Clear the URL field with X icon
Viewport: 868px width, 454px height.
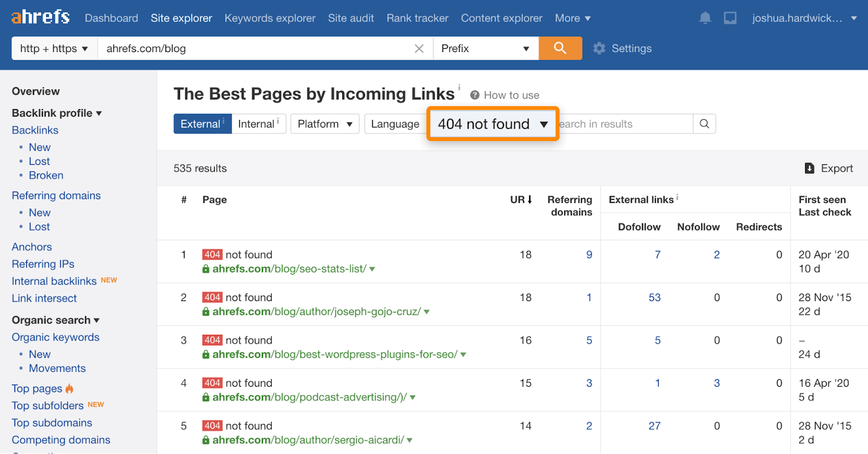click(x=419, y=49)
